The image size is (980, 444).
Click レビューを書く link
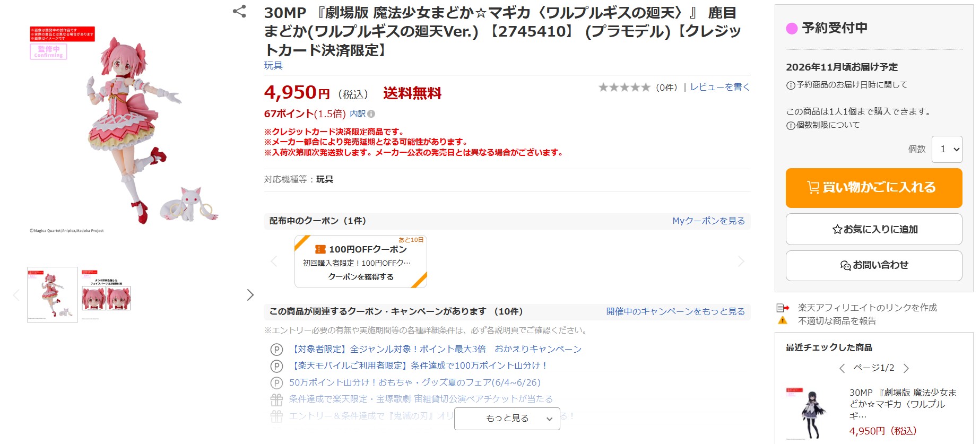tap(720, 87)
